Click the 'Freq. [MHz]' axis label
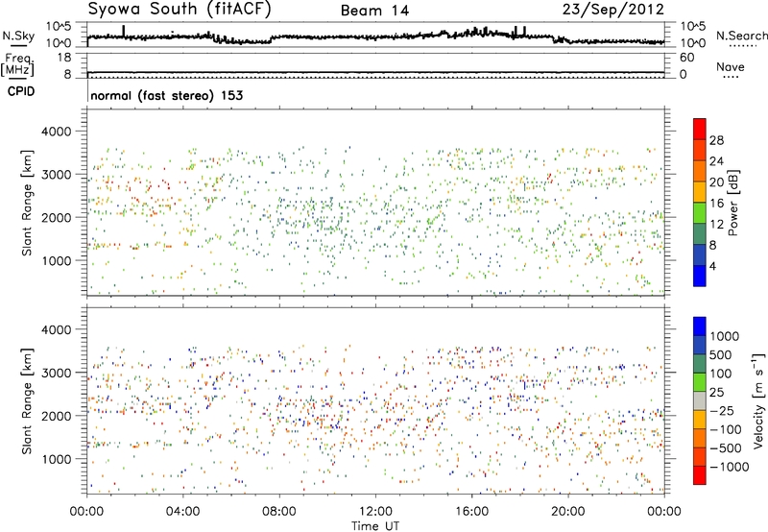Viewport: 768px width, 532px height. click(x=18, y=65)
